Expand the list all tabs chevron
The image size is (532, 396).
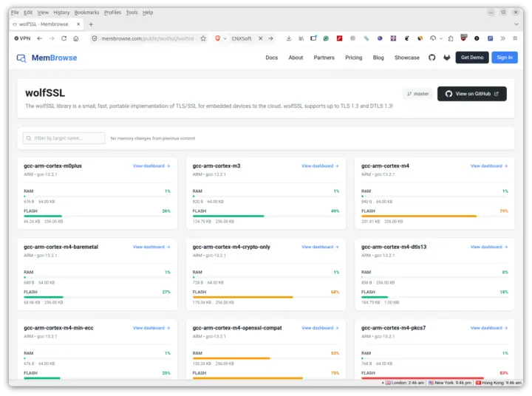tap(516, 24)
